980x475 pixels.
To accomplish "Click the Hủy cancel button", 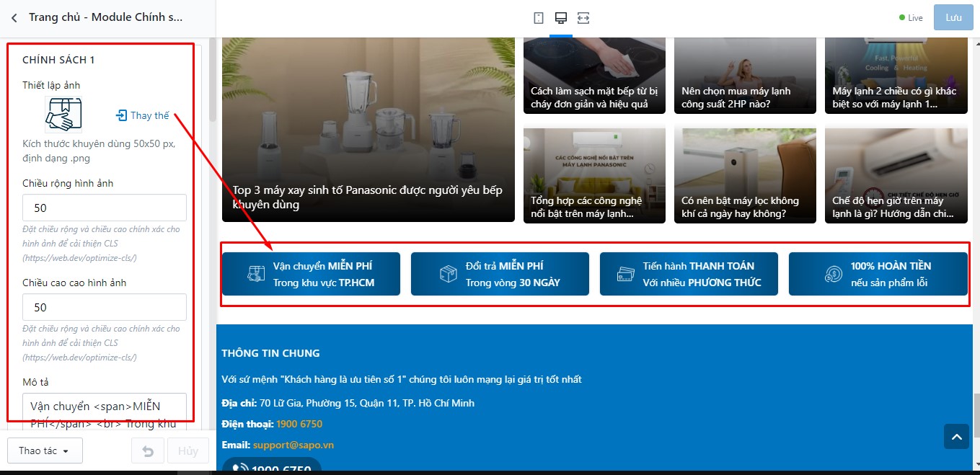I will [188, 450].
